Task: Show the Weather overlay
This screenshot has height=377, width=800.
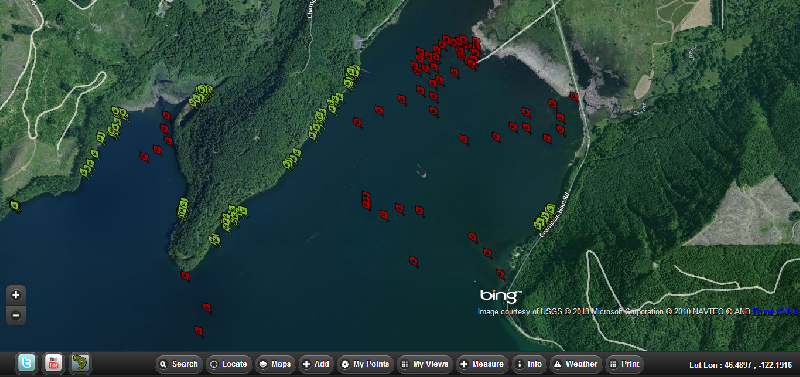Action: pos(576,364)
